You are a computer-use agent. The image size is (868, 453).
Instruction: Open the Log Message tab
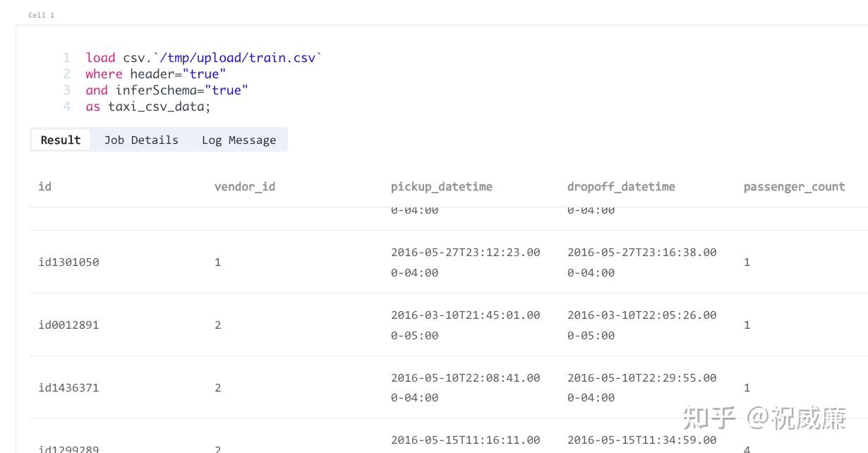(x=239, y=140)
